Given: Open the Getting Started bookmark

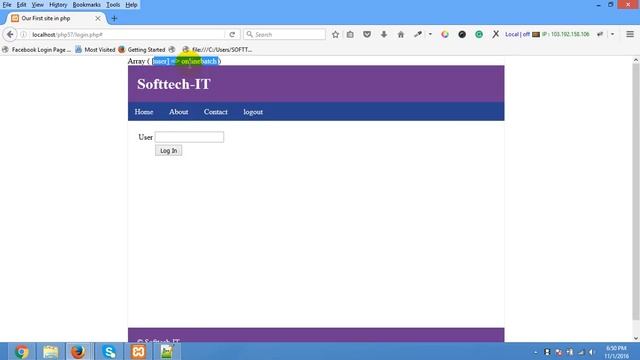Looking at the screenshot, I should pos(142,49).
